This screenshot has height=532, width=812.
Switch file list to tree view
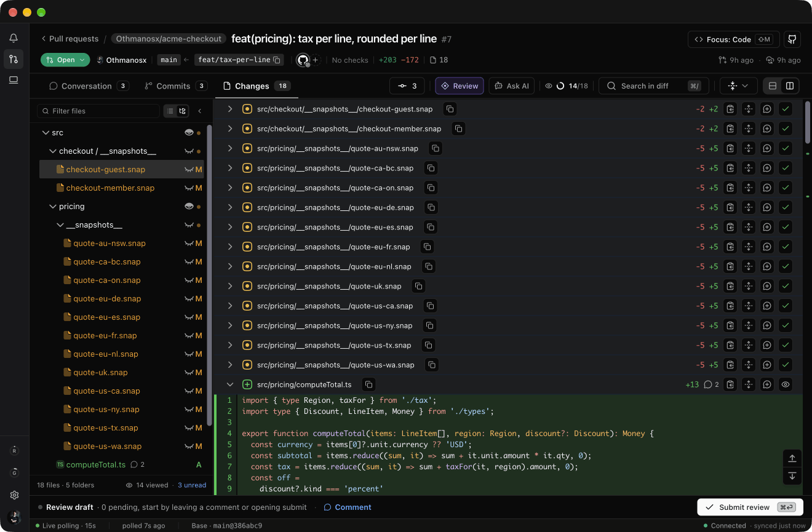click(182, 111)
